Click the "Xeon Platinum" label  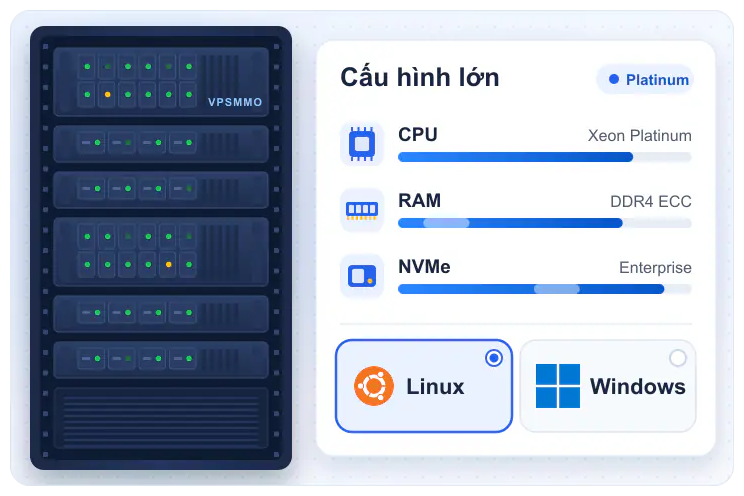pyautogui.click(x=640, y=136)
